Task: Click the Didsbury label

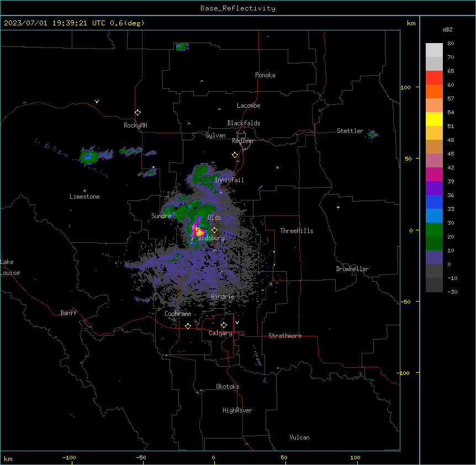Action: pos(211,238)
